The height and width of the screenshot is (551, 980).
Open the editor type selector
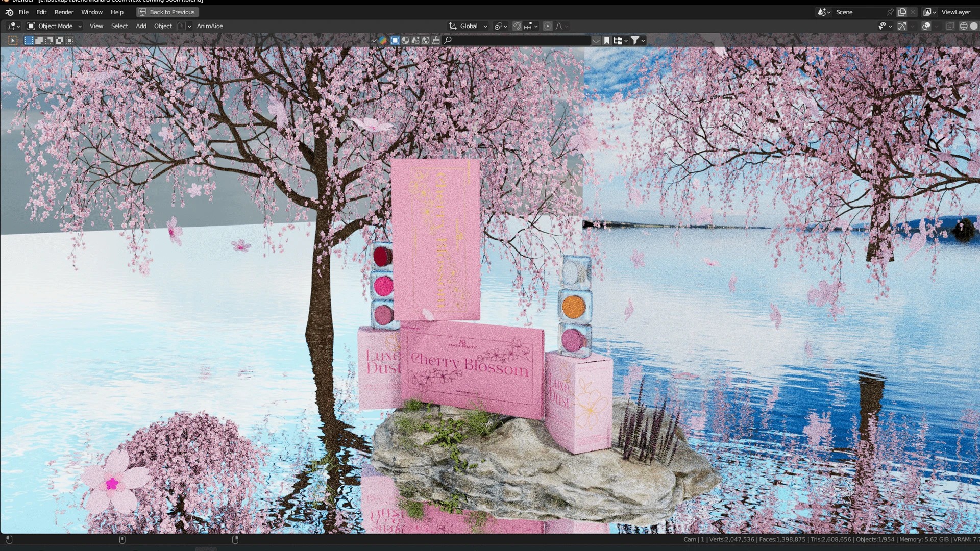tap(13, 26)
